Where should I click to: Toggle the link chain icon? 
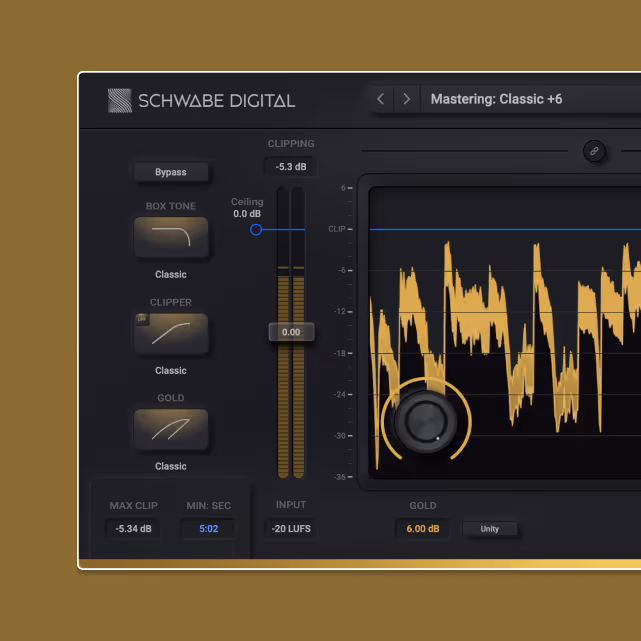pos(594,151)
